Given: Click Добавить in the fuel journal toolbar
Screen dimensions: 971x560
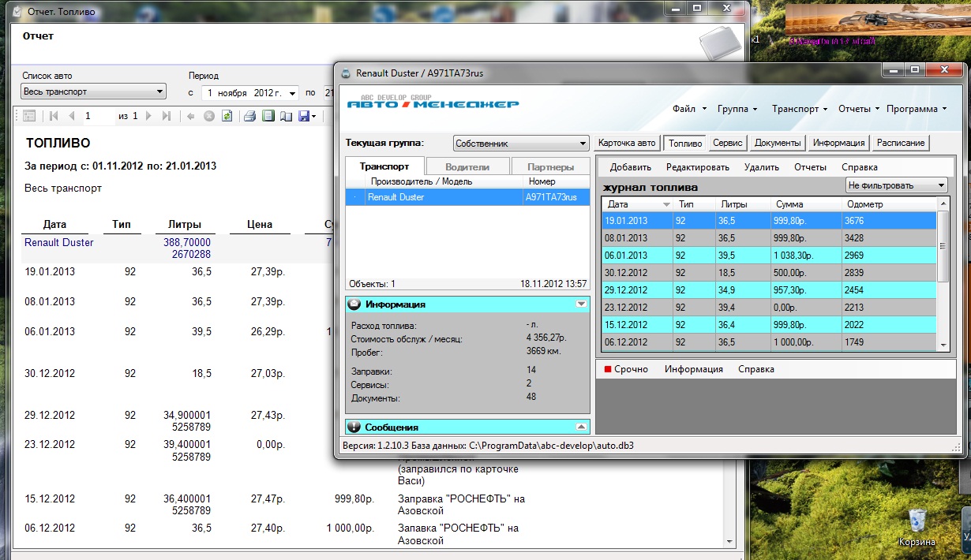Looking at the screenshot, I should [630, 167].
